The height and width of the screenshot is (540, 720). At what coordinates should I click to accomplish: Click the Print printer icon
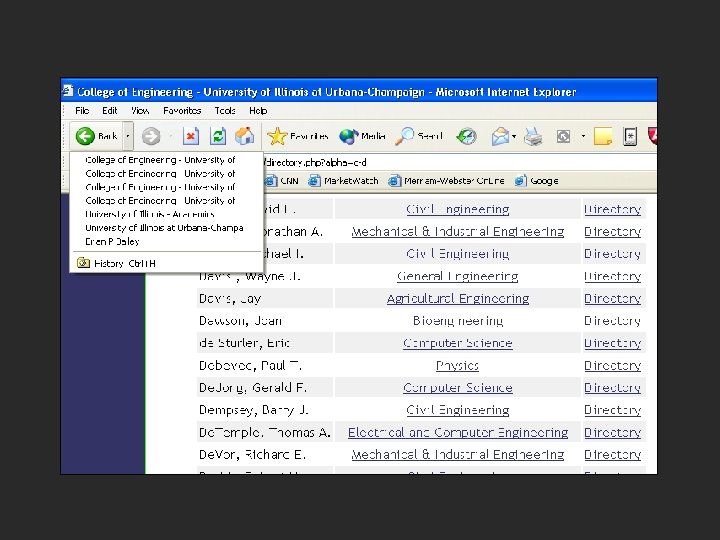coord(533,136)
